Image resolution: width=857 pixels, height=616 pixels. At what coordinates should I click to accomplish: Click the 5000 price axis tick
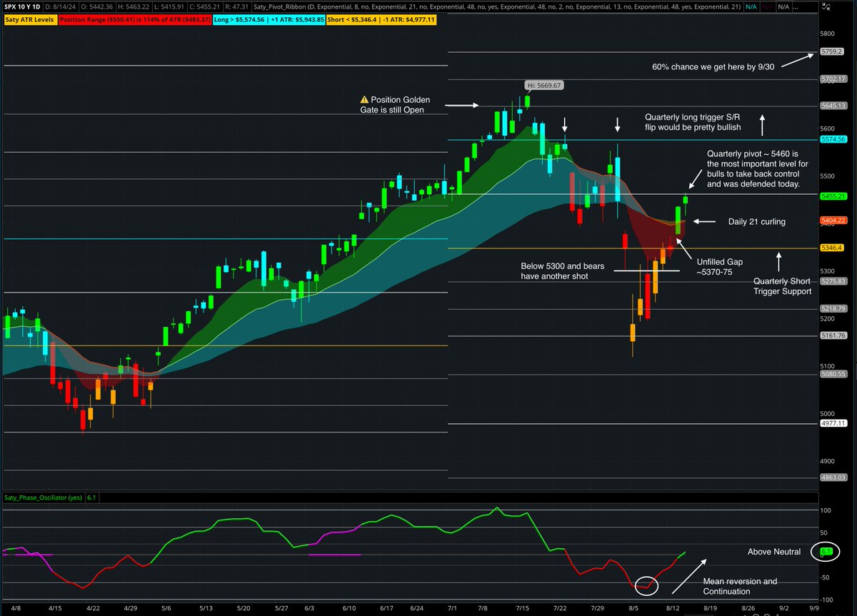(x=828, y=413)
